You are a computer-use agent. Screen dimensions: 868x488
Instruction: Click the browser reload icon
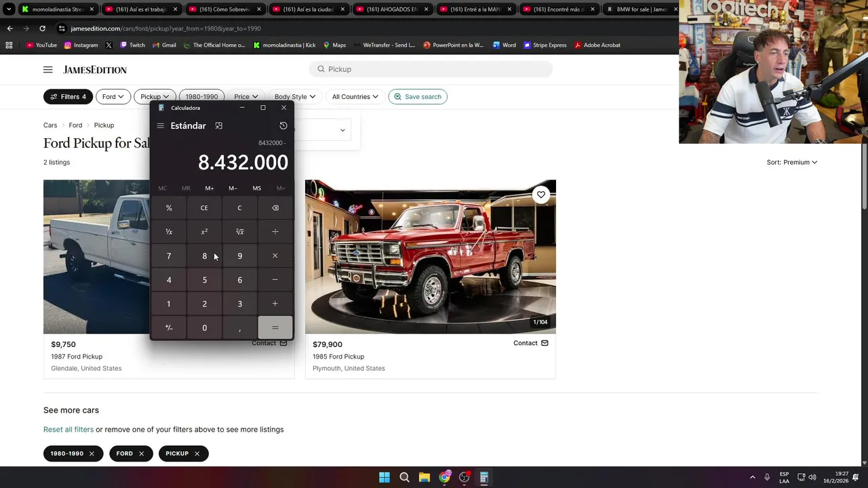(42, 28)
